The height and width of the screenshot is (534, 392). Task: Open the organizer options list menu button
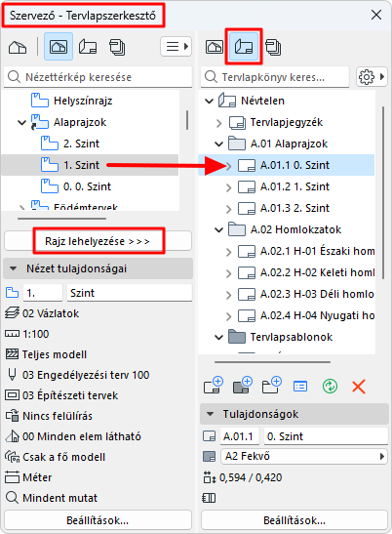coord(176,46)
